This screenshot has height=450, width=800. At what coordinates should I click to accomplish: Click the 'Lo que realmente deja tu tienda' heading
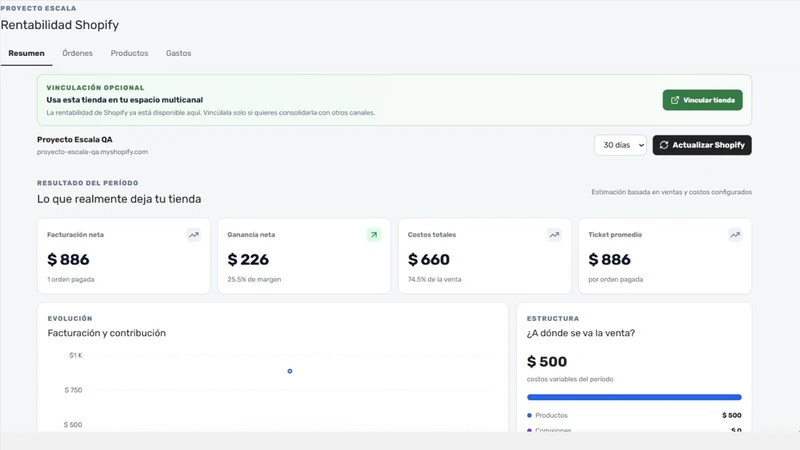119,199
